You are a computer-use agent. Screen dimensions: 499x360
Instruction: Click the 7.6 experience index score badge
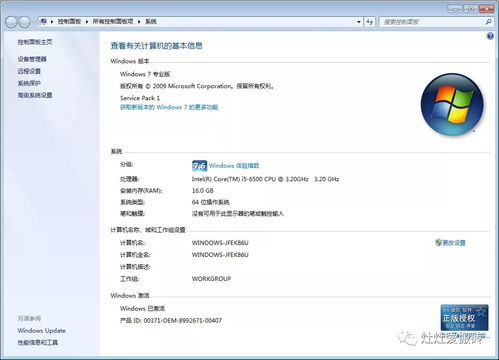(199, 166)
